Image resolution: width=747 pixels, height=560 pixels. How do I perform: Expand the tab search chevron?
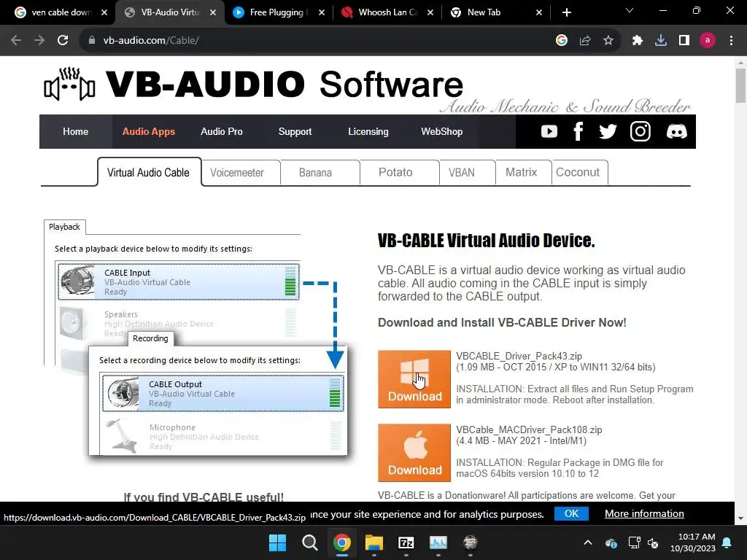pyautogui.click(x=630, y=10)
